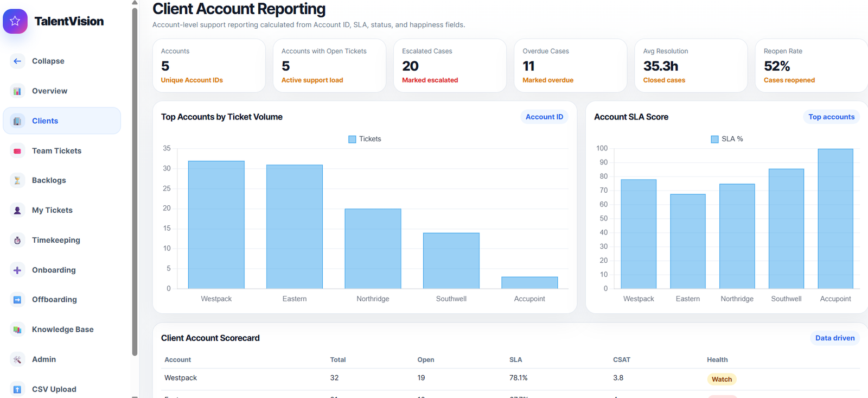The width and height of the screenshot is (868, 398).
Task: Click the Client Account Scorecard title
Action: click(210, 338)
